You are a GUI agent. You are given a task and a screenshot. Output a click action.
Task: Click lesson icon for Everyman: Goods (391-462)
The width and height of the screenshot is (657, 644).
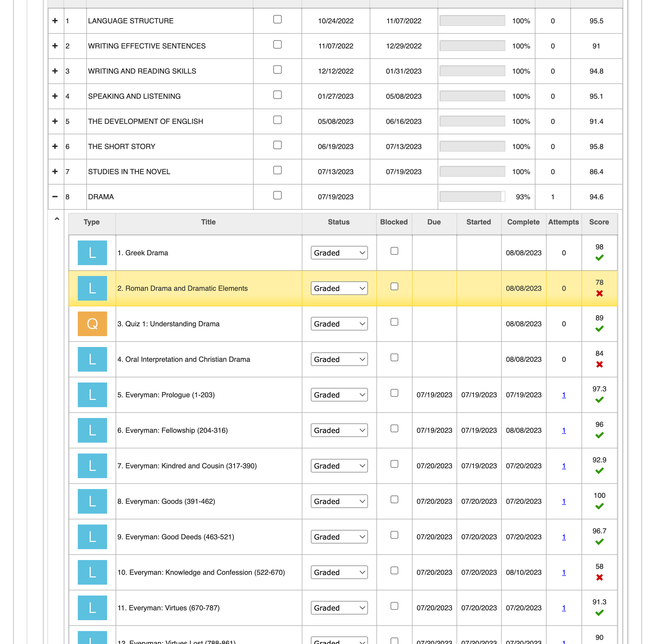click(92, 501)
